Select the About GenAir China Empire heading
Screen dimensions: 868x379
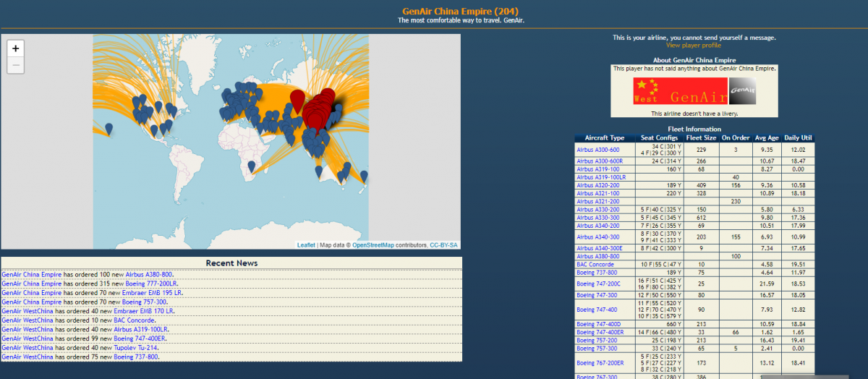(694, 60)
